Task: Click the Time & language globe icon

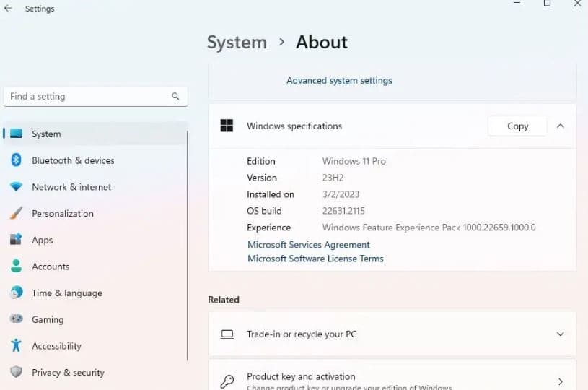Action: (17, 293)
